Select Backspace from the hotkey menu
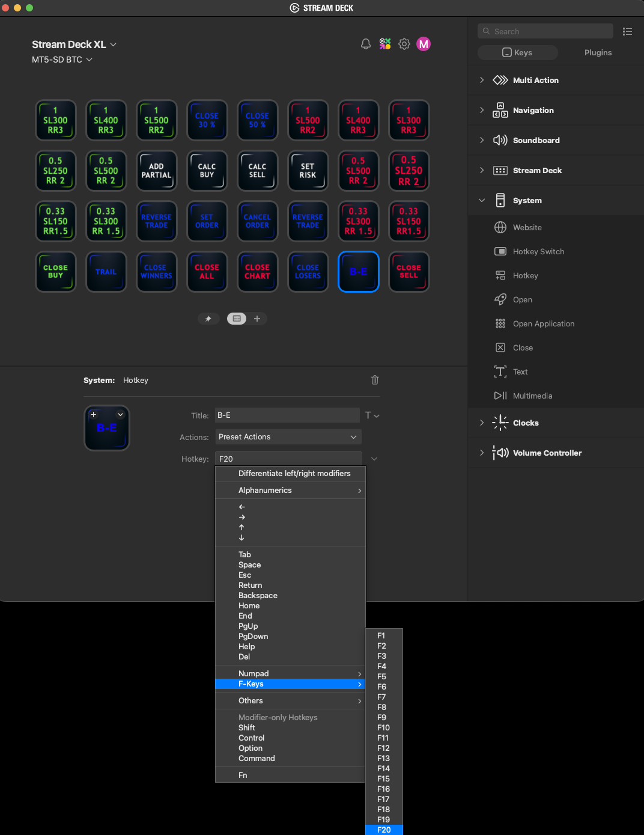Screen dimensions: 644x835 pos(290,596)
